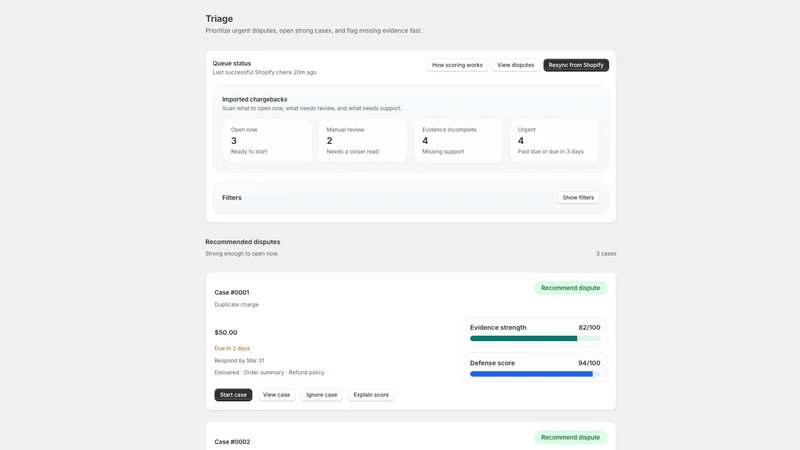This screenshot has width=800, height=450.
Task: Open the Open now stat card
Action: (267, 140)
